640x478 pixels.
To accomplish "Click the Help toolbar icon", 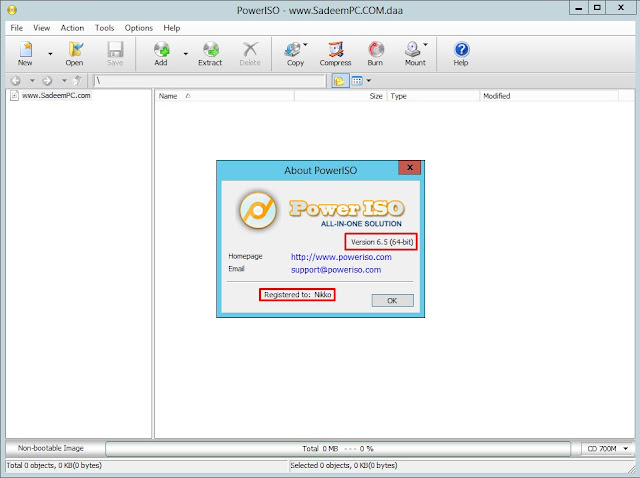I will click(x=461, y=53).
